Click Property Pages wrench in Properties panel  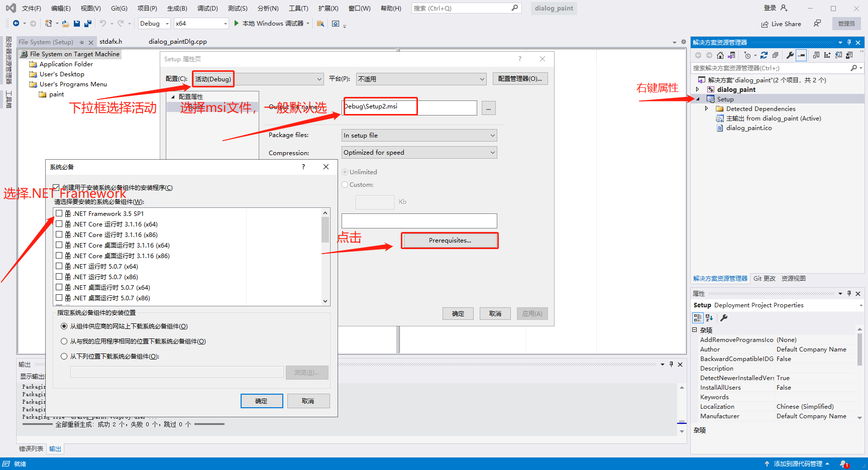click(x=724, y=318)
